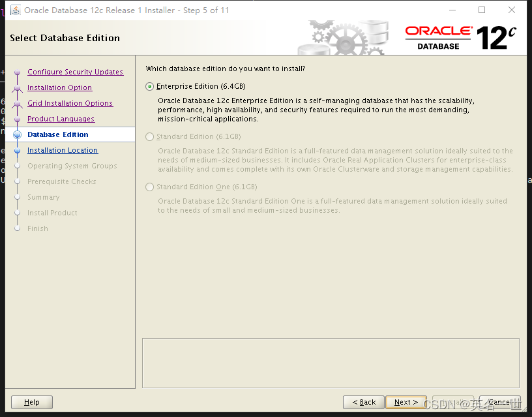Minimize the installer window

[452, 10]
